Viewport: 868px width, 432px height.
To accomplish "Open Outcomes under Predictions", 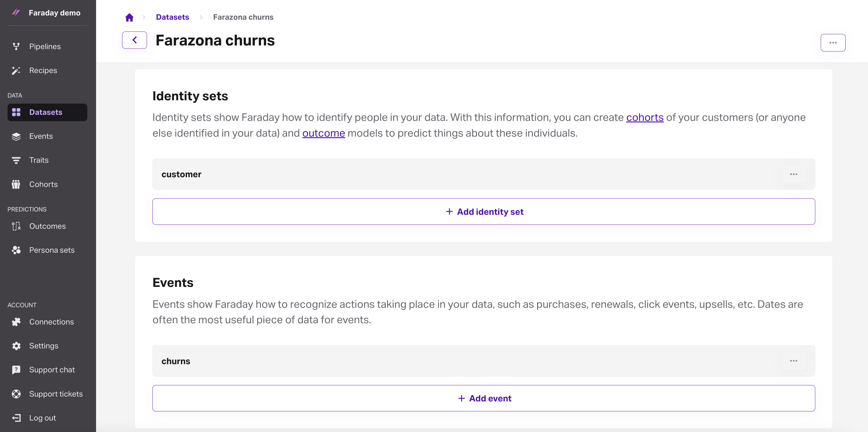I will click(x=47, y=226).
